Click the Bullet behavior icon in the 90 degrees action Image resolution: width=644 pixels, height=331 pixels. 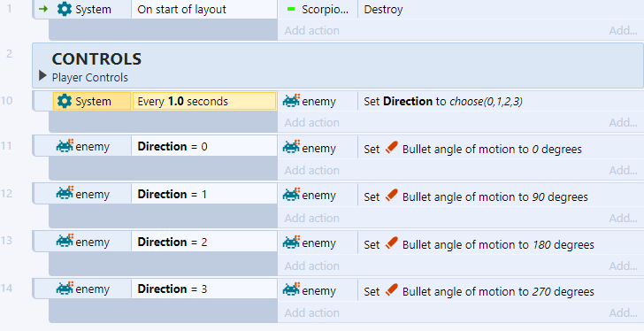tap(391, 195)
